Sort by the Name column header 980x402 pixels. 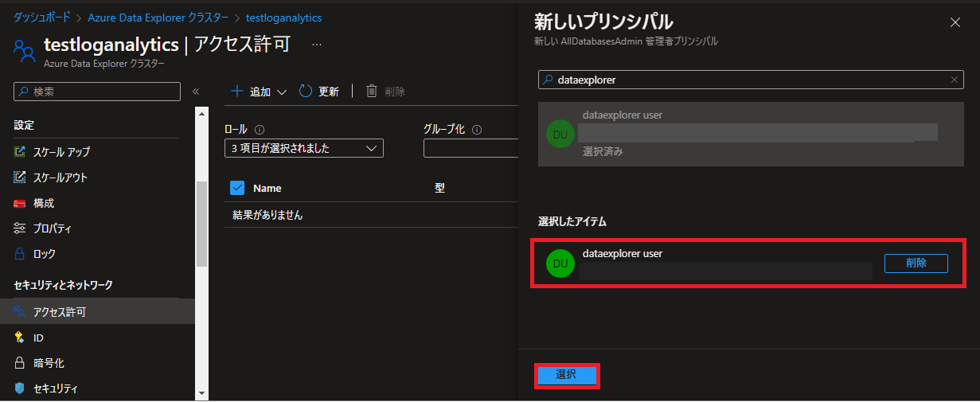(x=267, y=189)
